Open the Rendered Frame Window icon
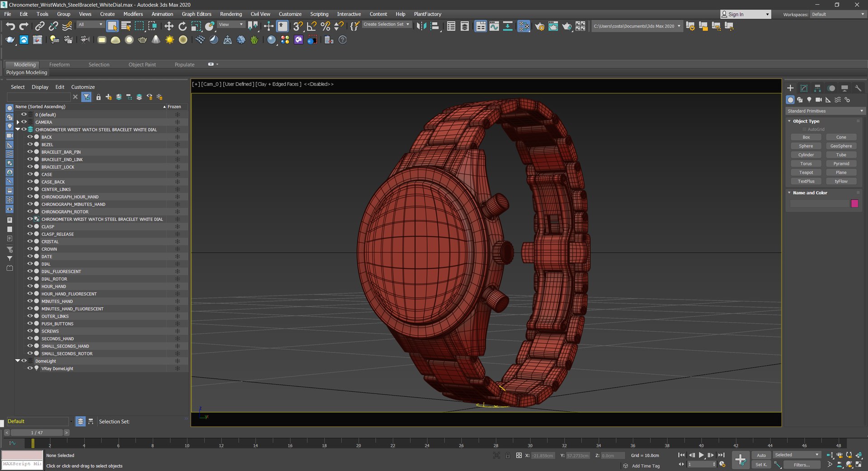 pyautogui.click(x=553, y=26)
